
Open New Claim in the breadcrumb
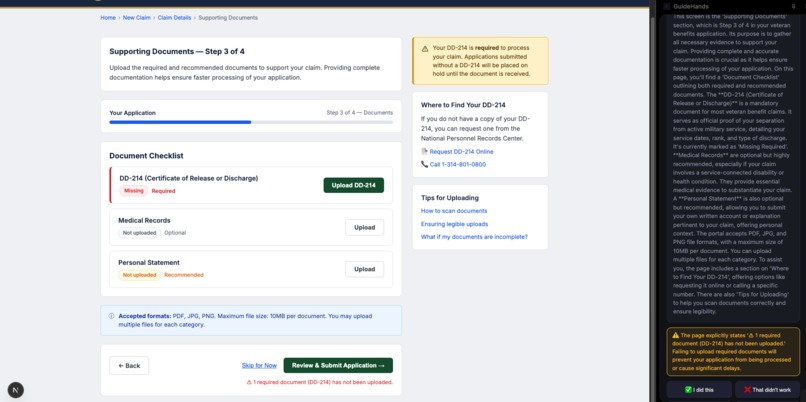[137, 17]
